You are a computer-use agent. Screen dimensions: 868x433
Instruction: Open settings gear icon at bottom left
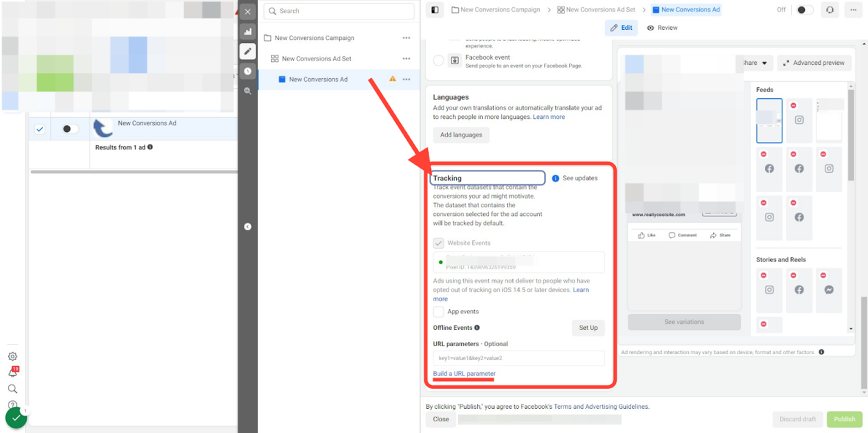click(12, 357)
